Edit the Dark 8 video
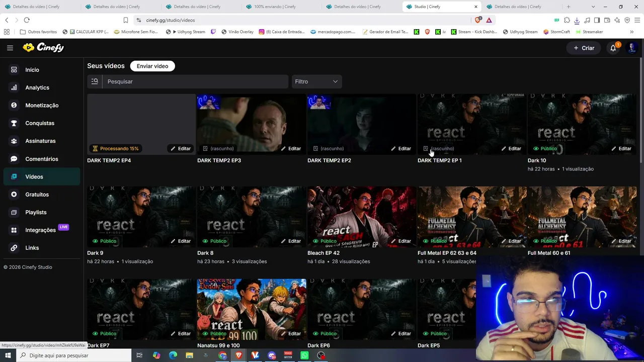 (x=291, y=241)
